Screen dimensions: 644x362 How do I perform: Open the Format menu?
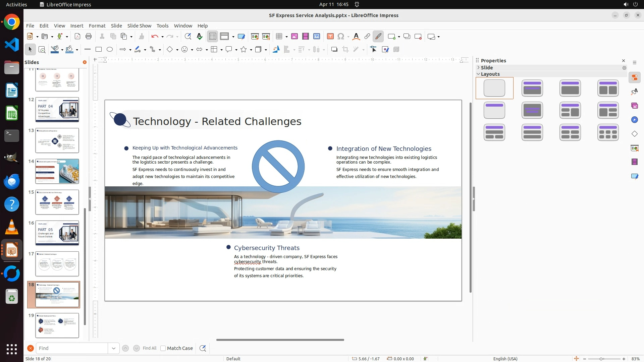(97, 25)
